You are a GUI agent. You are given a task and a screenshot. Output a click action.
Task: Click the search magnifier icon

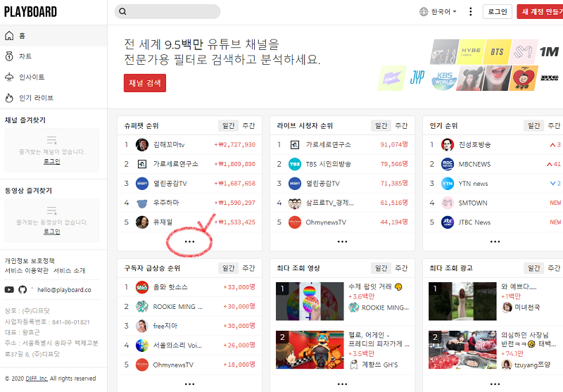click(x=122, y=11)
